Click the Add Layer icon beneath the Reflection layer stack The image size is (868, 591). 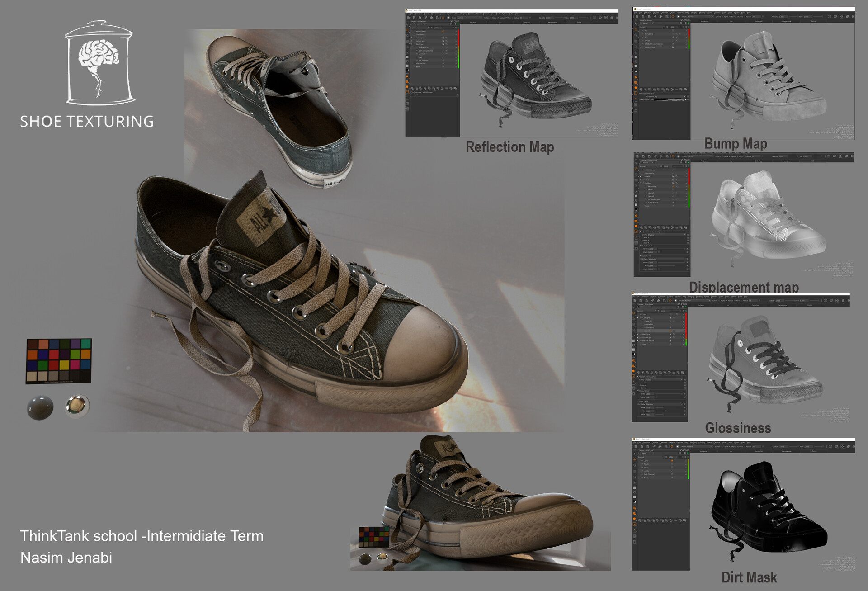coord(412,88)
